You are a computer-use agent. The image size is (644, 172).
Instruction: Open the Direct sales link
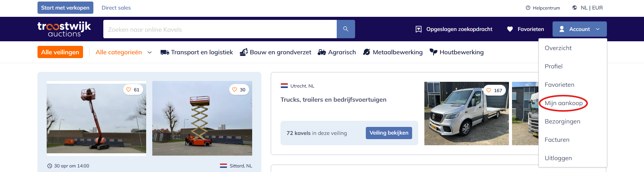[x=116, y=8]
